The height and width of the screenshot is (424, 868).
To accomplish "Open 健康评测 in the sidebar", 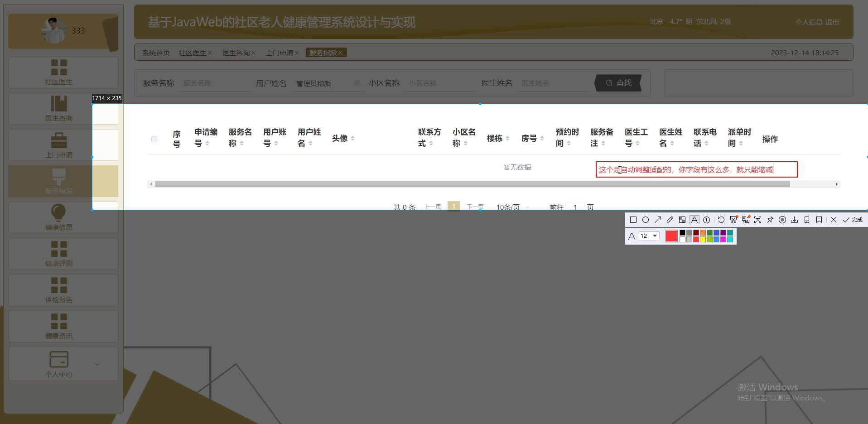I will (63, 254).
